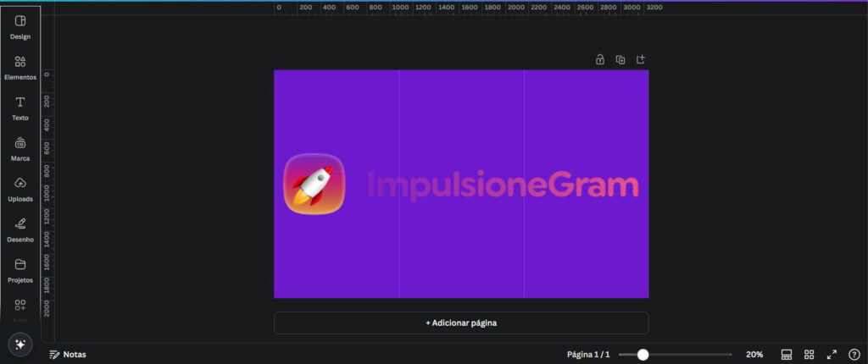868x364 pixels.
Task: Click the zoom slider handle
Action: coord(643,355)
